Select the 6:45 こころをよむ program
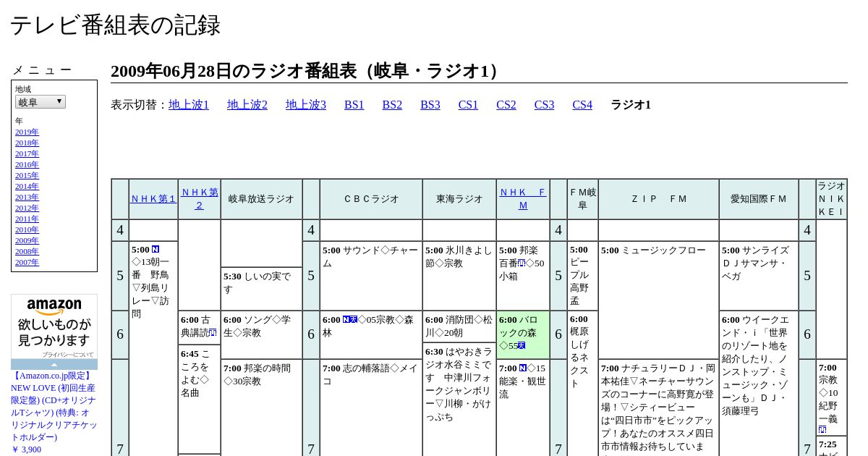The width and height of the screenshot is (868, 456). [x=200, y=399]
